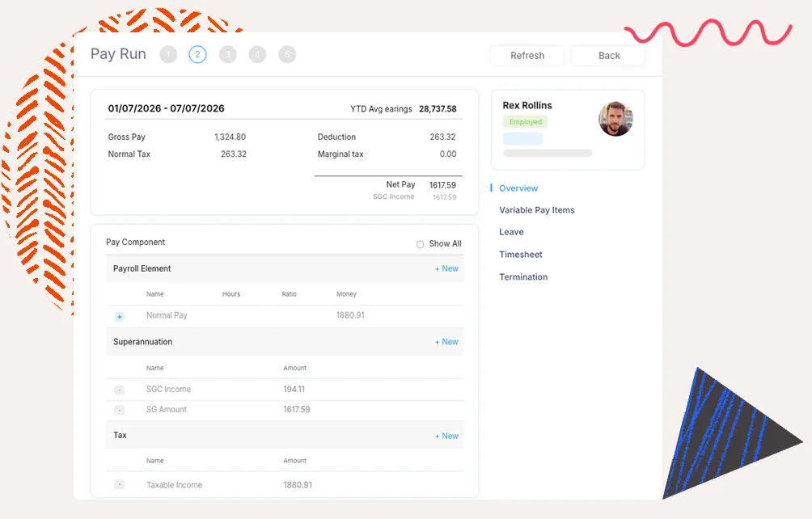The image size is (812, 519).
Task: Enable the Show All checkbox
Action: click(x=420, y=244)
